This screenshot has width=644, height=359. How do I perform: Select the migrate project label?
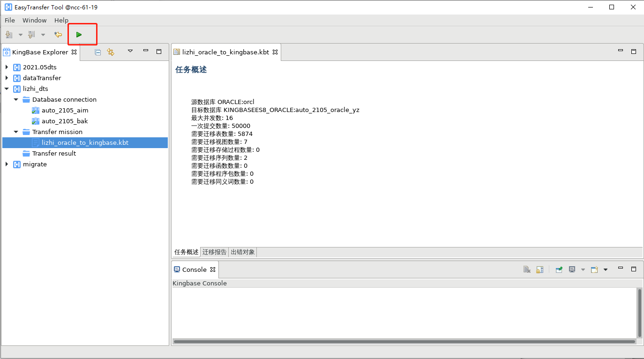coord(35,164)
